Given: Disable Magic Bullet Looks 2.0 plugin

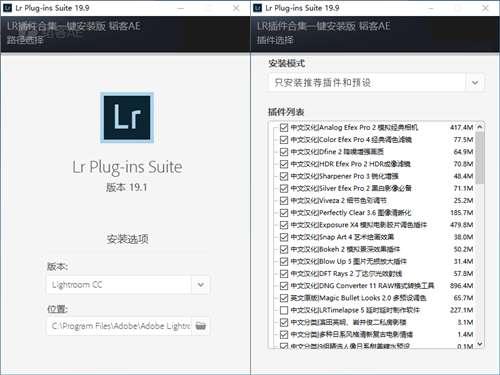Looking at the screenshot, I should coord(284,298).
